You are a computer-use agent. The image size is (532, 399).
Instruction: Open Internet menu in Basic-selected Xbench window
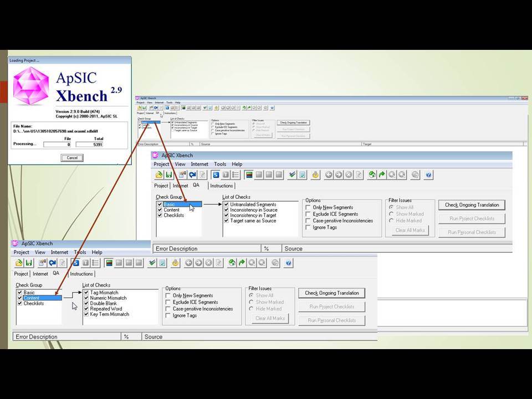(x=199, y=164)
